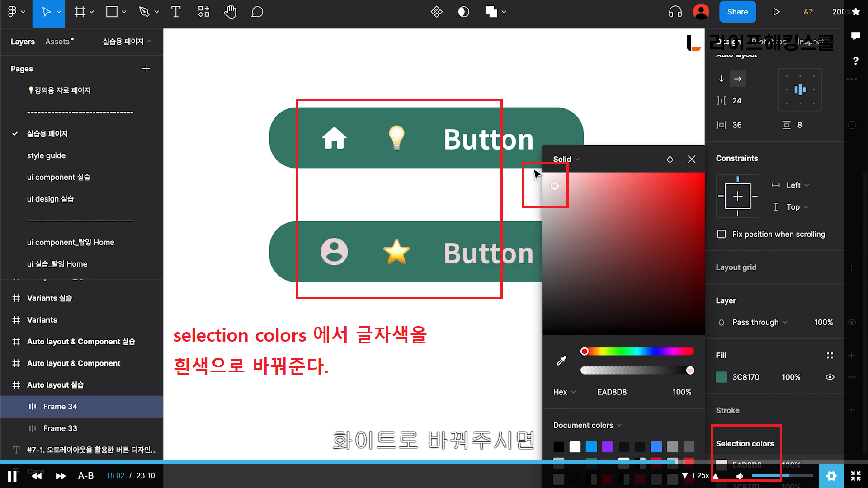This screenshot has height=488, width=868.
Task: Open the style guide page
Action: click(x=46, y=155)
